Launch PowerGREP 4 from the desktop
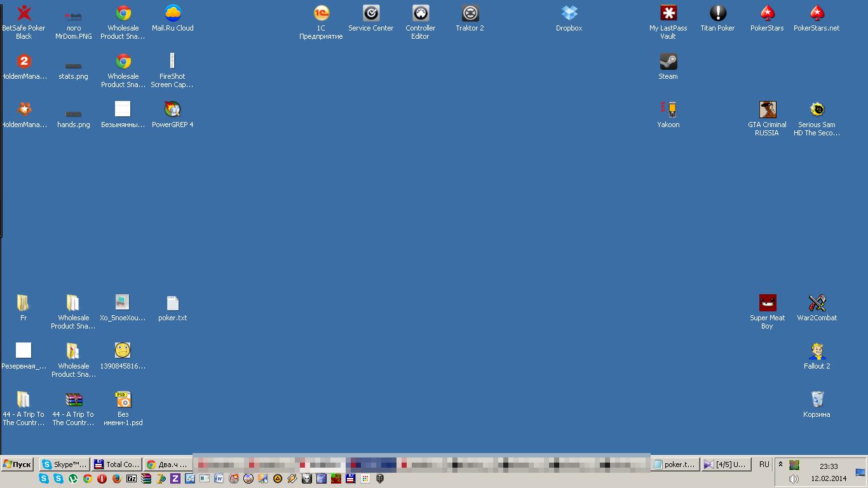Image resolution: width=868 pixels, height=488 pixels. point(173,115)
